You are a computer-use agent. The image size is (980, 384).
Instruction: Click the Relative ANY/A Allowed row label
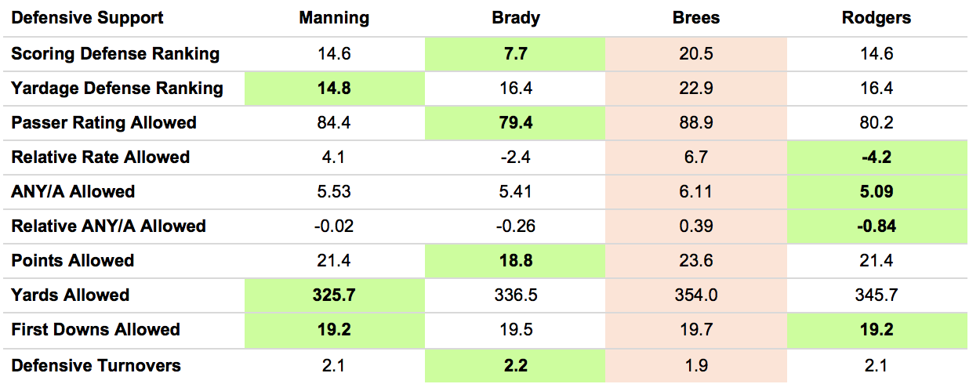click(x=108, y=226)
